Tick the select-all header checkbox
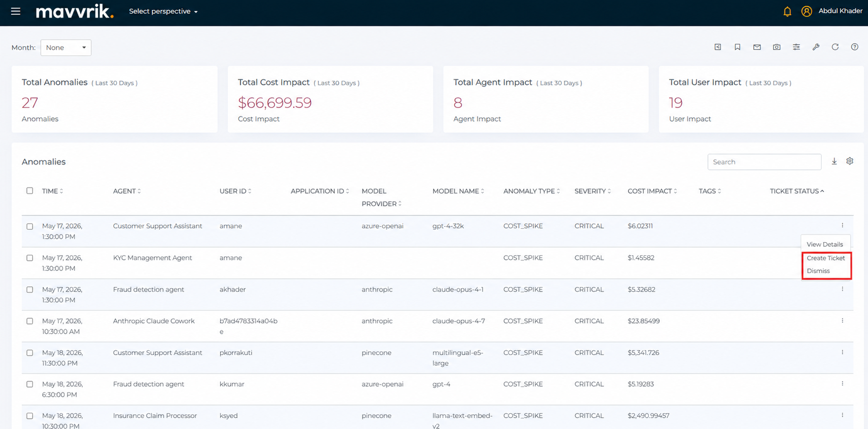This screenshot has height=429, width=868. (30, 191)
